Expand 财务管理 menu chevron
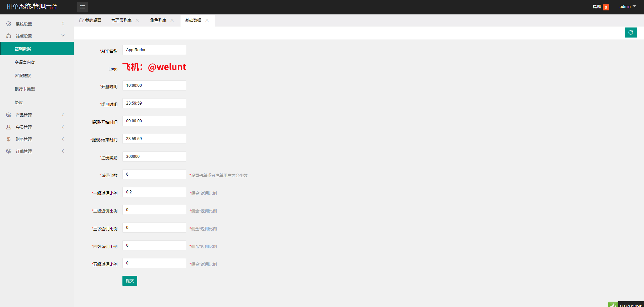The image size is (644, 307). tap(63, 139)
